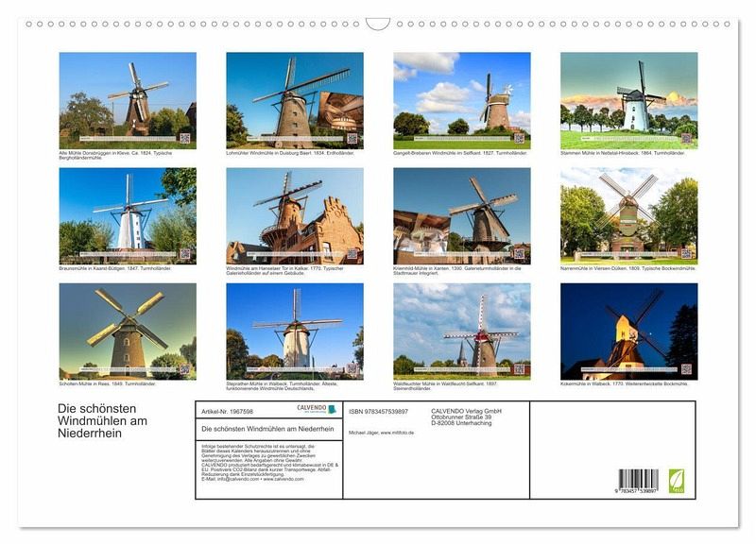
Task: Click the QR code on the Kokermühle photo
Action: tap(687, 369)
